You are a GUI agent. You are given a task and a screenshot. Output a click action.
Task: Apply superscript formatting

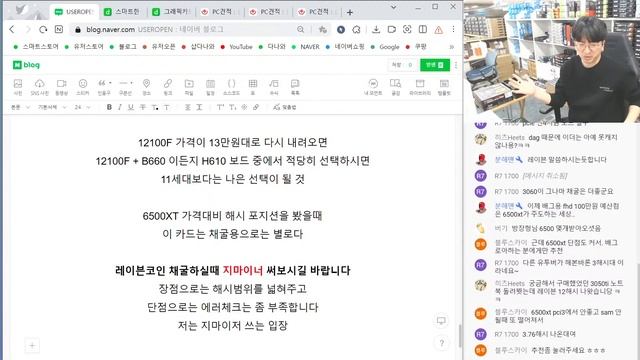coord(220,107)
